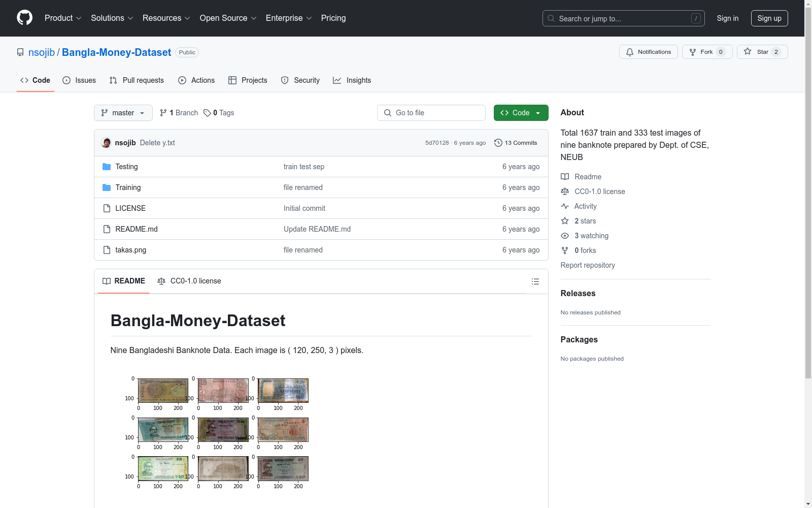Click the pulse icon beside Activity
The width and height of the screenshot is (812, 508).
click(x=565, y=206)
